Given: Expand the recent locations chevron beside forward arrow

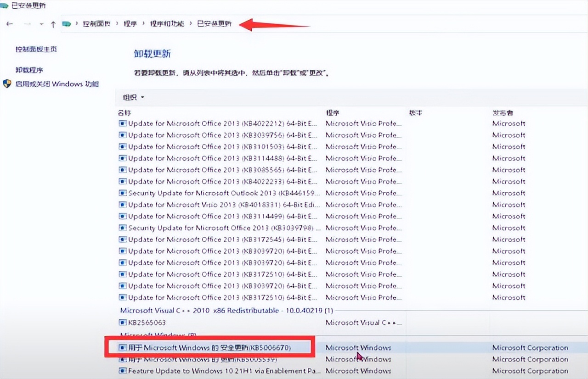Looking at the screenshot, I should (41, 24).
